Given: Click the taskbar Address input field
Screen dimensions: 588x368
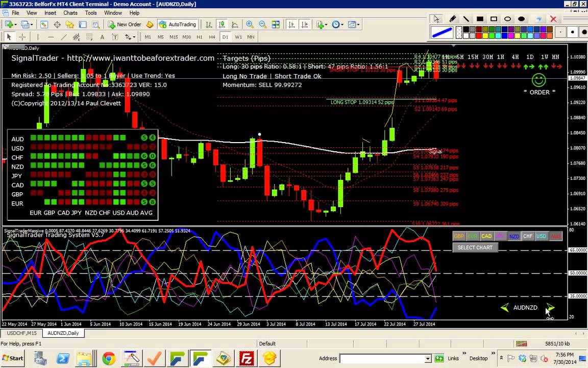Looking at the screenshot, I should [385, 359].
